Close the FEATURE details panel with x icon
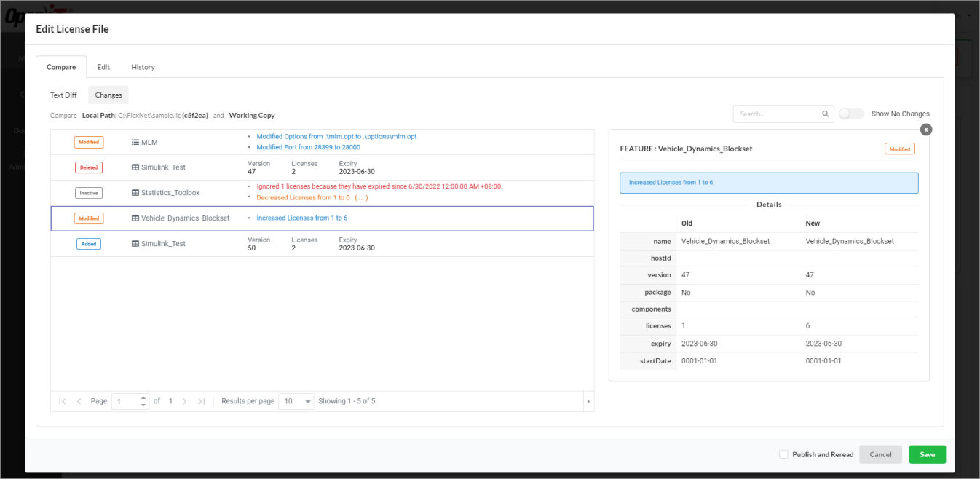This screenshot has height=479, width=980. pyautogui.click(x=925, y=129)
